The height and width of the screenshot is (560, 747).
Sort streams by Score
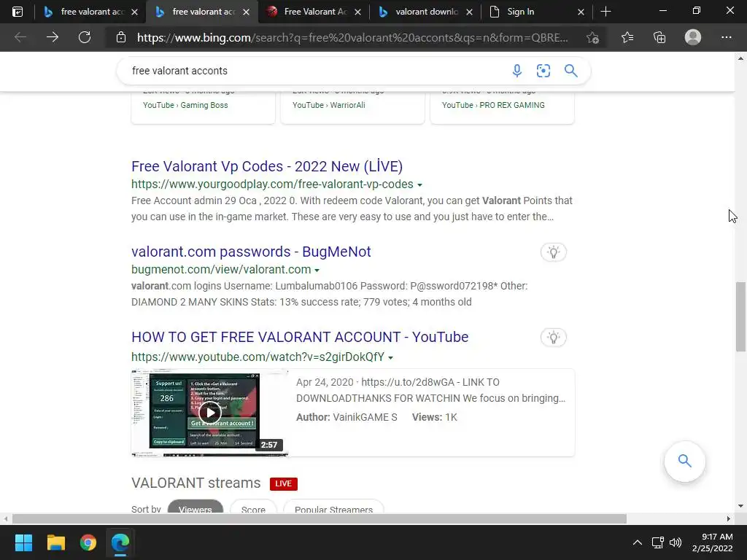253,507
